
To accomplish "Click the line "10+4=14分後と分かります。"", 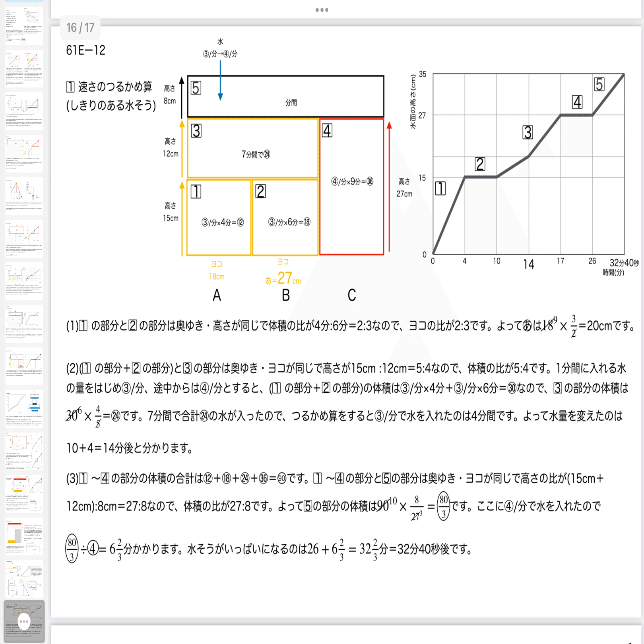I will click(x=130, y=448).
